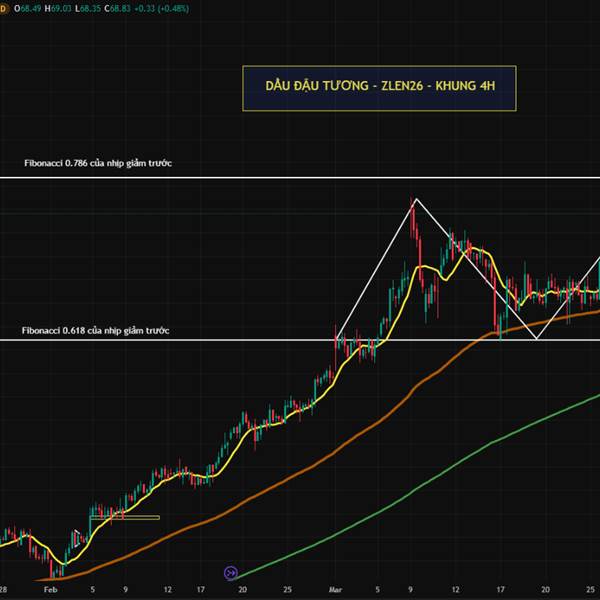
Task: Select the Fibonacci 0.786 text label
Action: pyautogui.click(x=98, y=163)
